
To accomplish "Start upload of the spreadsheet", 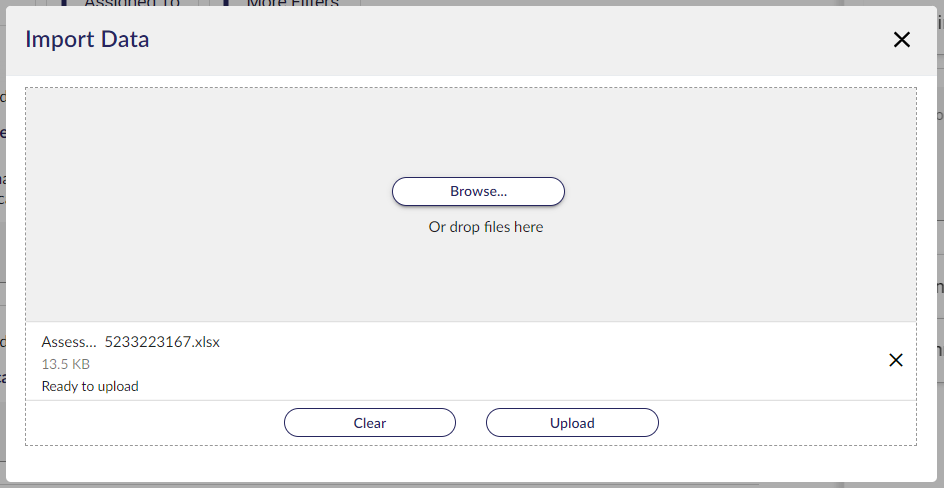I will coord(572,422).
